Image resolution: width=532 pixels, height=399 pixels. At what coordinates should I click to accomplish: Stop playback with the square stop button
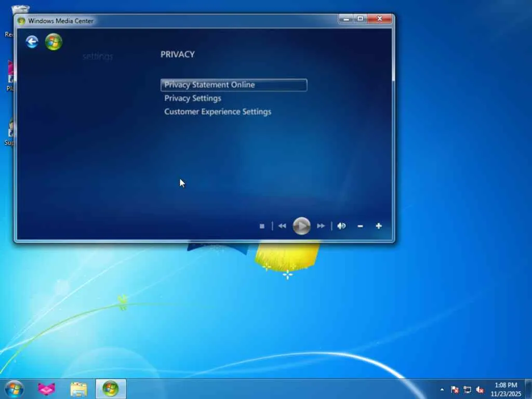click(262, 226)
